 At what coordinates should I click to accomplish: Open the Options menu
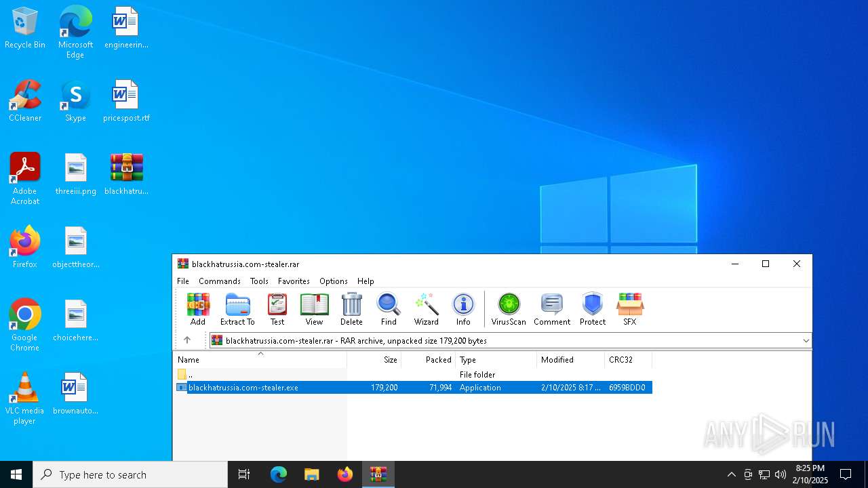(x=334, y=281)
